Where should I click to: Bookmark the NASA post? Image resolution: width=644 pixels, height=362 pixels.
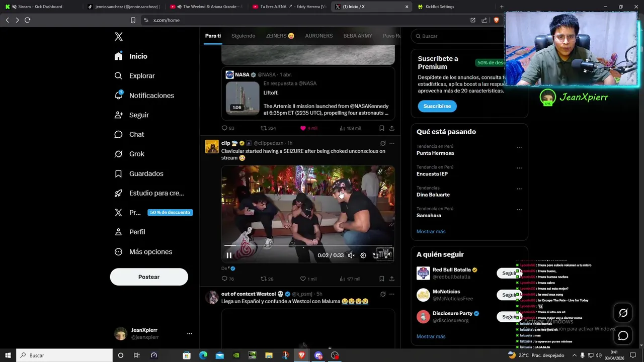[382, 128]
